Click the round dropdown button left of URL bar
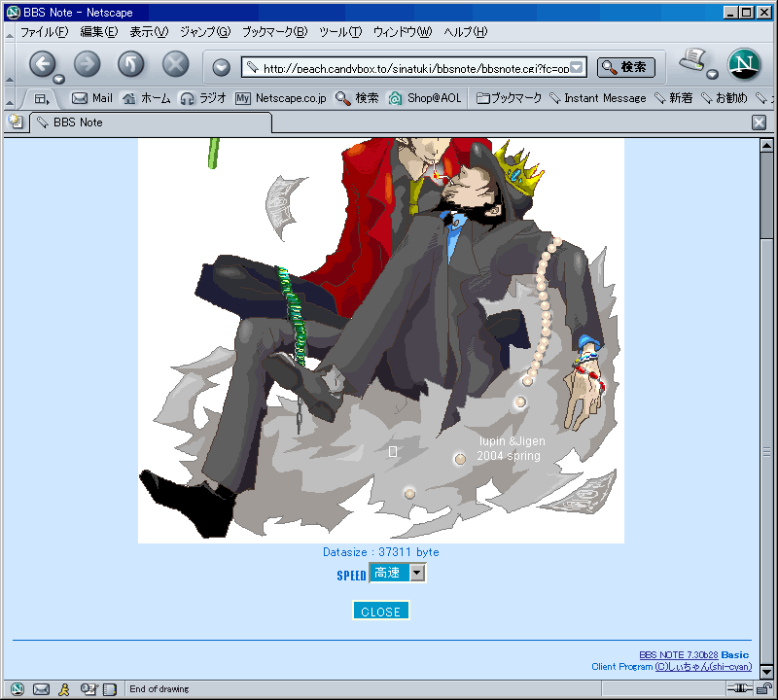 [x=222, y=67]
